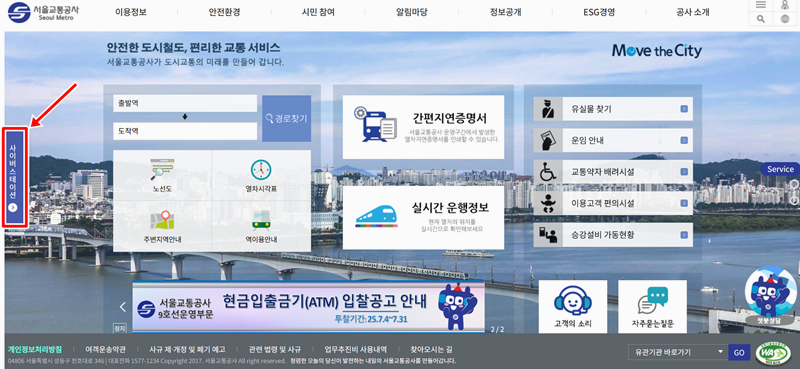The image size is (800, 369).
Task: Open 찾아오시는 길 footer link
Action: (431, 350)
